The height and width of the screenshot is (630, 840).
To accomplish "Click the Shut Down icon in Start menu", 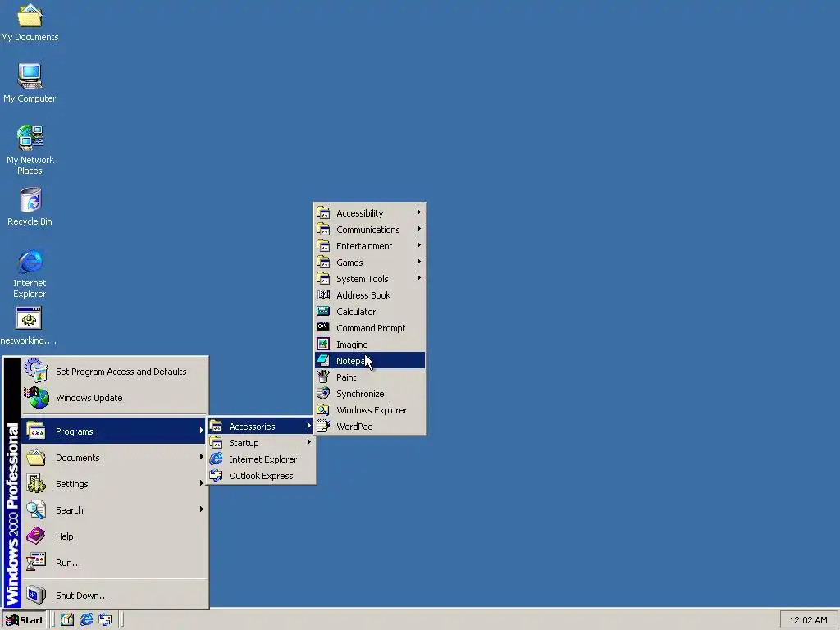I will pos(36,595).
